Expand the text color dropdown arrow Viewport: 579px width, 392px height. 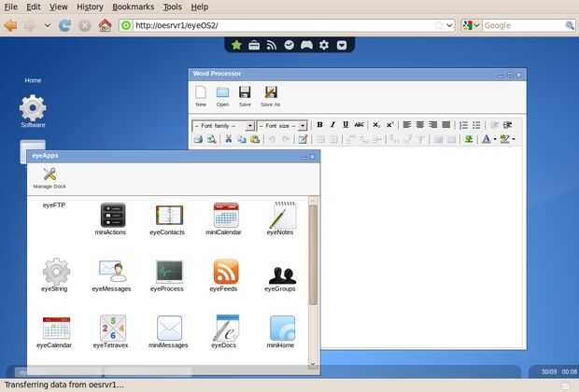click(x=495, y=139)
